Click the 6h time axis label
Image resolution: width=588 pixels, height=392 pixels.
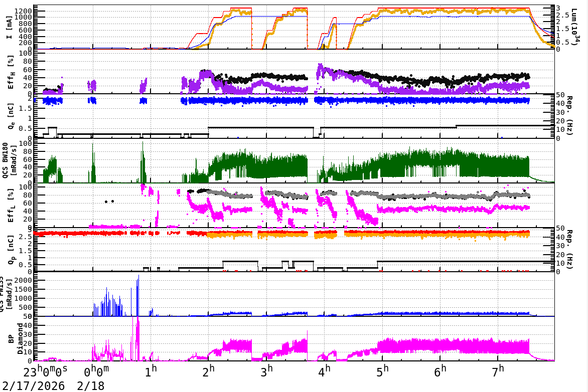[440, 372]
